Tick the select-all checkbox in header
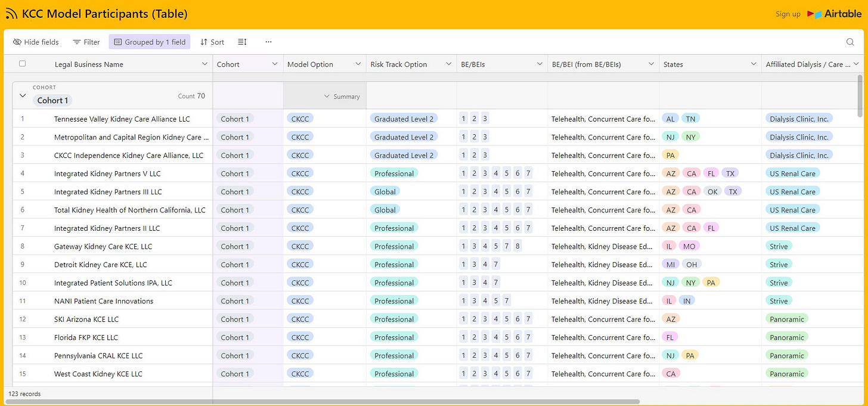 click(23, 64)
